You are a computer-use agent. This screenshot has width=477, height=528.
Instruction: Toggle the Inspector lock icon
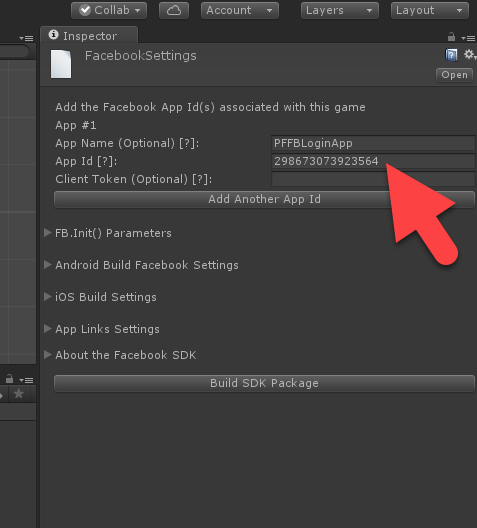click(x=451, y=36)
